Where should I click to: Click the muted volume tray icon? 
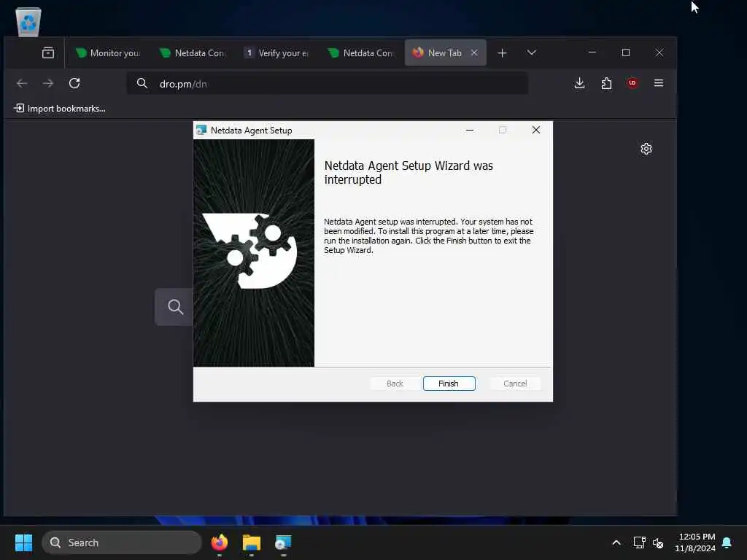click(x=658, y=542)
